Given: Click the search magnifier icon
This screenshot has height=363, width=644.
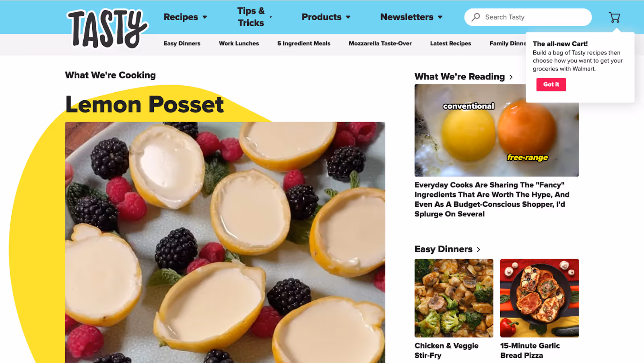Looking at the screenshot, I should (476, 17).
